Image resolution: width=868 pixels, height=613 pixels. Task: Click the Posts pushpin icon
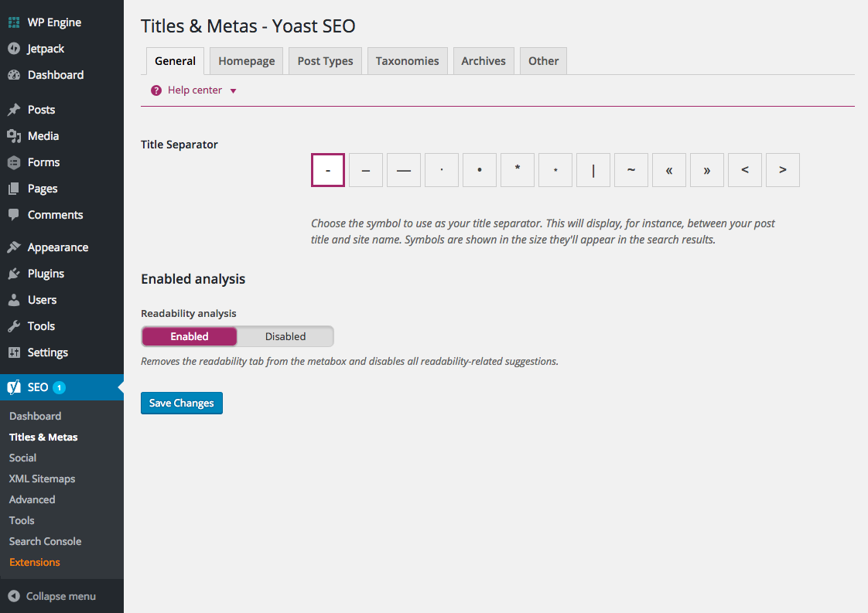pyautogui.click(x=14, y=110)
